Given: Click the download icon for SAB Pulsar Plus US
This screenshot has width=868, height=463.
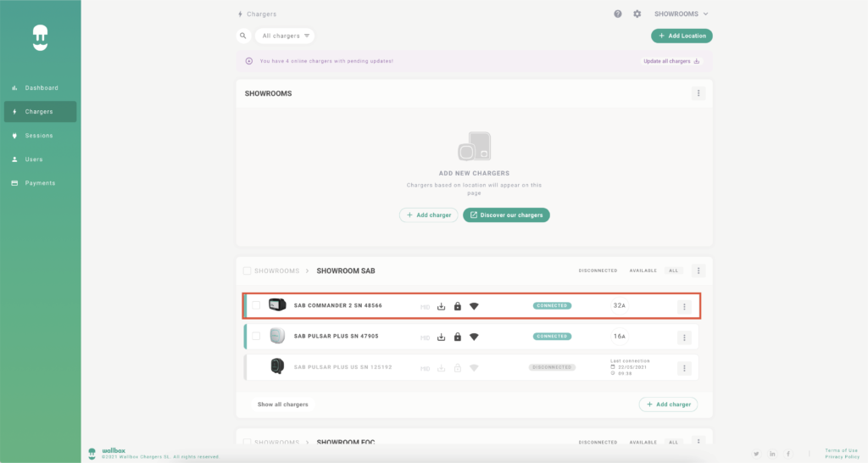Looking at the screenshot, I should pyautogui.click(x=441, y=368).
